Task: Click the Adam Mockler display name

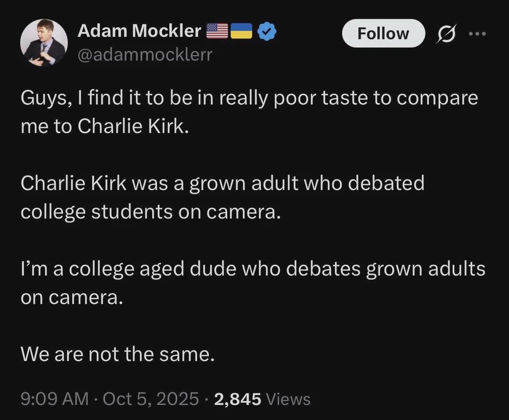Action: tap(139, 31)
